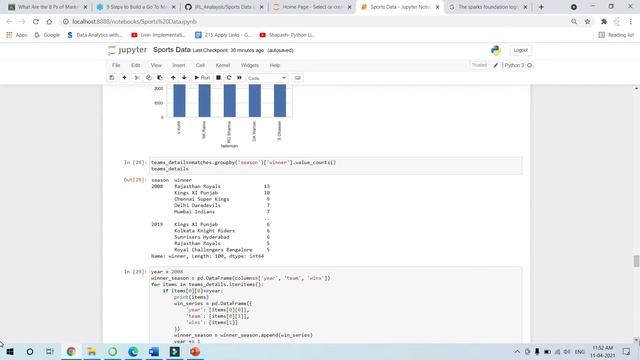The width and height of the screenshot is (640, 360).
Task: Paste cells below in the Jupyter toolbar
Action: (160, 78)
